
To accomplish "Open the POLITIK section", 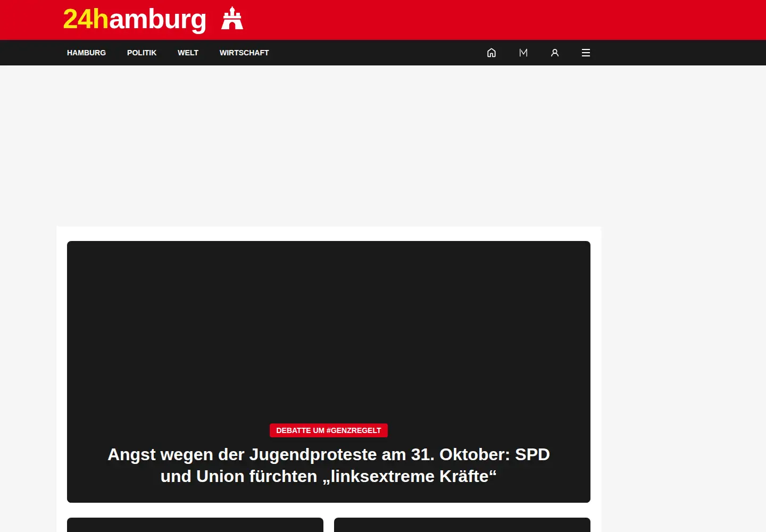I will [x=141, y=53].
